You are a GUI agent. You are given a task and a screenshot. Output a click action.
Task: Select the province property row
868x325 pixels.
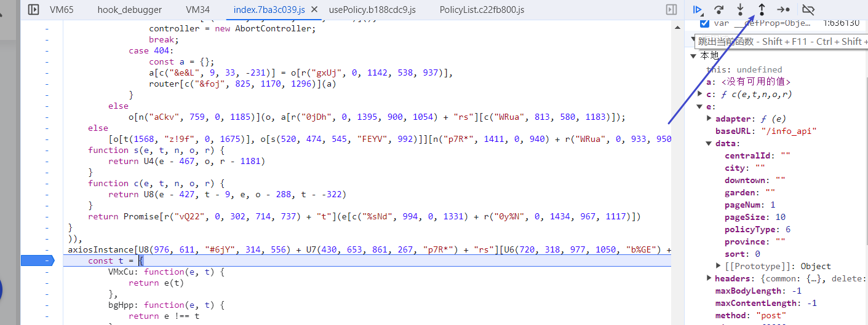click(x=755, y=241)
